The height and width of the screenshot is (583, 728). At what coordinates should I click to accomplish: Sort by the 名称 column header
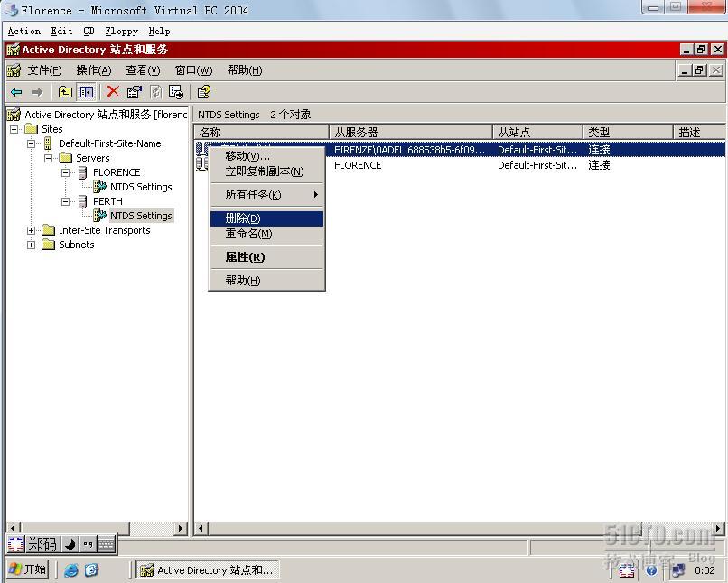[261, 132]
